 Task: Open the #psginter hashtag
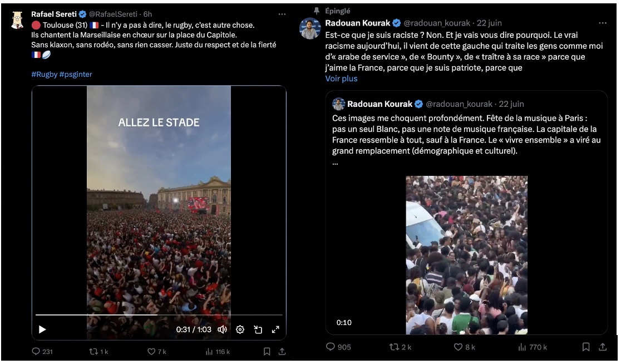pos(76,74)
